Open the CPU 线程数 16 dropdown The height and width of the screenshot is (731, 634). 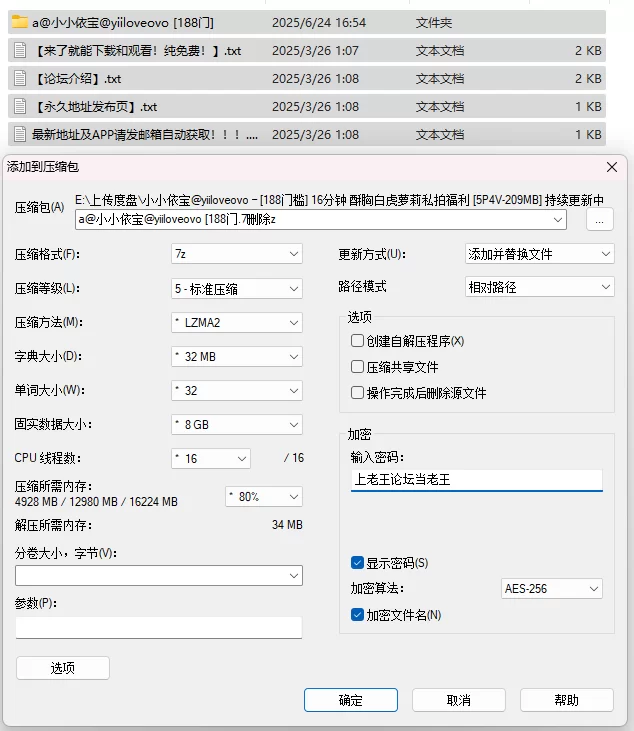(211, 459)
